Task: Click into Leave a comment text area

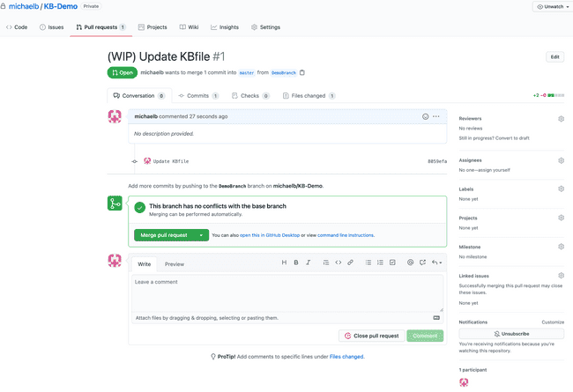Action: pos(287,293)
